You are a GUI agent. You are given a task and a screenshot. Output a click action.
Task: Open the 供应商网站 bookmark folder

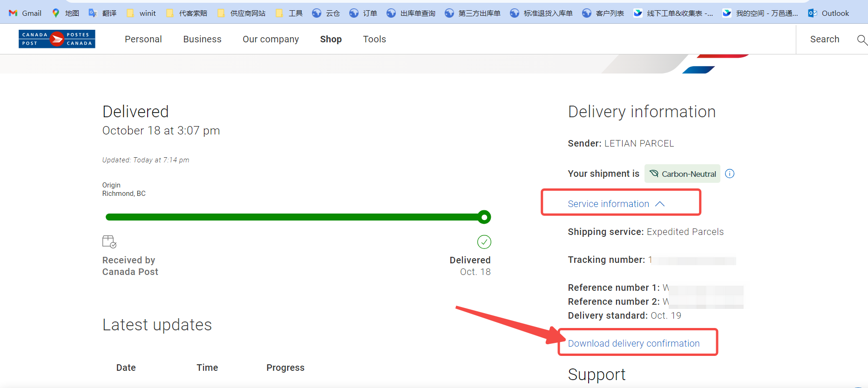click(x=241, y=13)
